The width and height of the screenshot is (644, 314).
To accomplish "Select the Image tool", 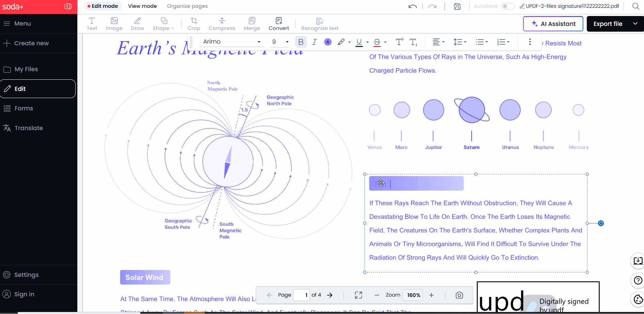I will tap(114, 24).
